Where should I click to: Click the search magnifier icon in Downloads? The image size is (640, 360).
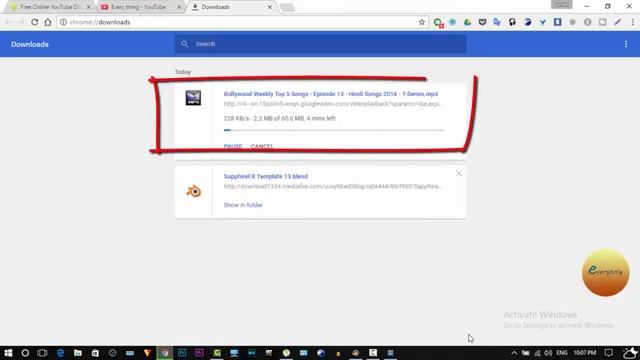184,44
